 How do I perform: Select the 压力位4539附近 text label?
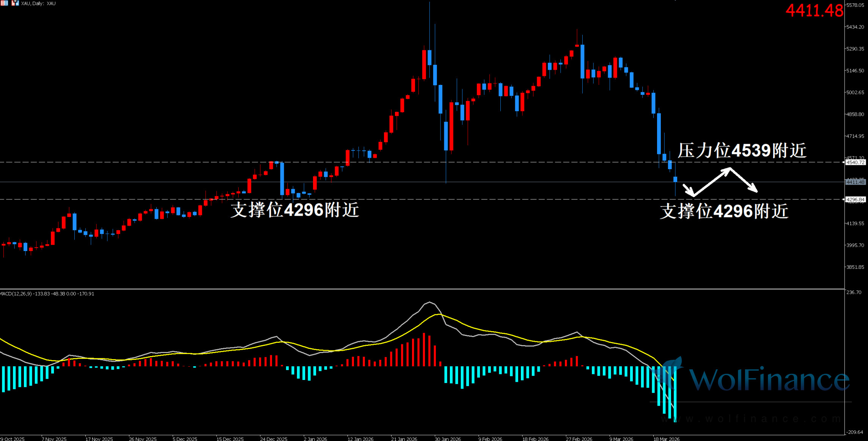click(x=742, y=151)
